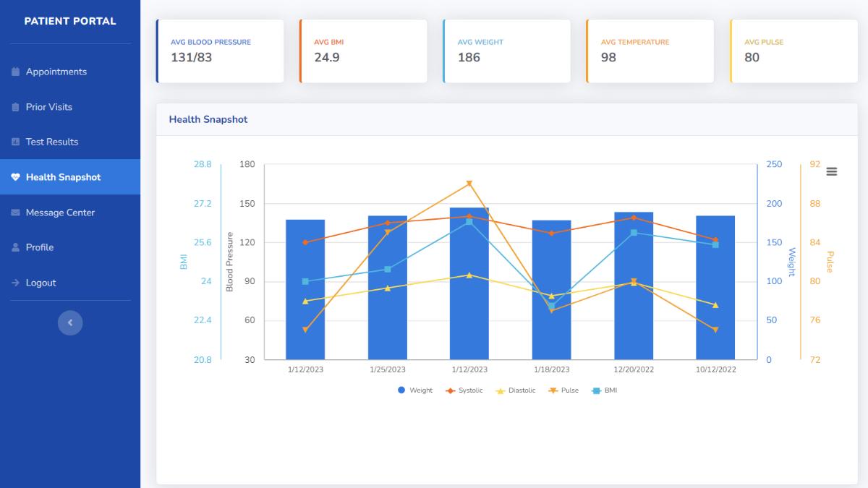Collapse the sidebar with the chevron button
The width and height of the screenshot is (868, 488).
tap(70, 322)
